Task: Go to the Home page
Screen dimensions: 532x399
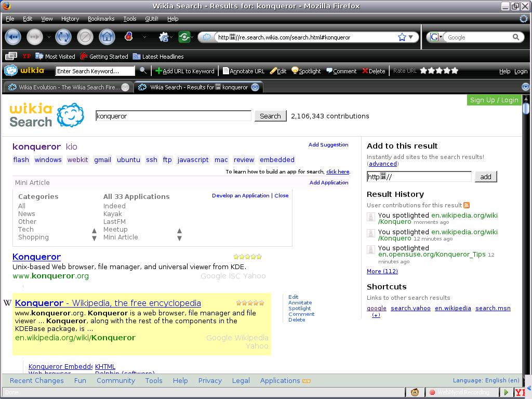Action: tap(107, 37)
